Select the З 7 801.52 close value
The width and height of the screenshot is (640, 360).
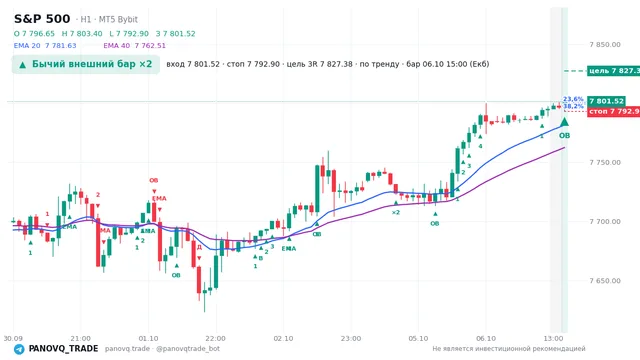[x=176, y=33]
